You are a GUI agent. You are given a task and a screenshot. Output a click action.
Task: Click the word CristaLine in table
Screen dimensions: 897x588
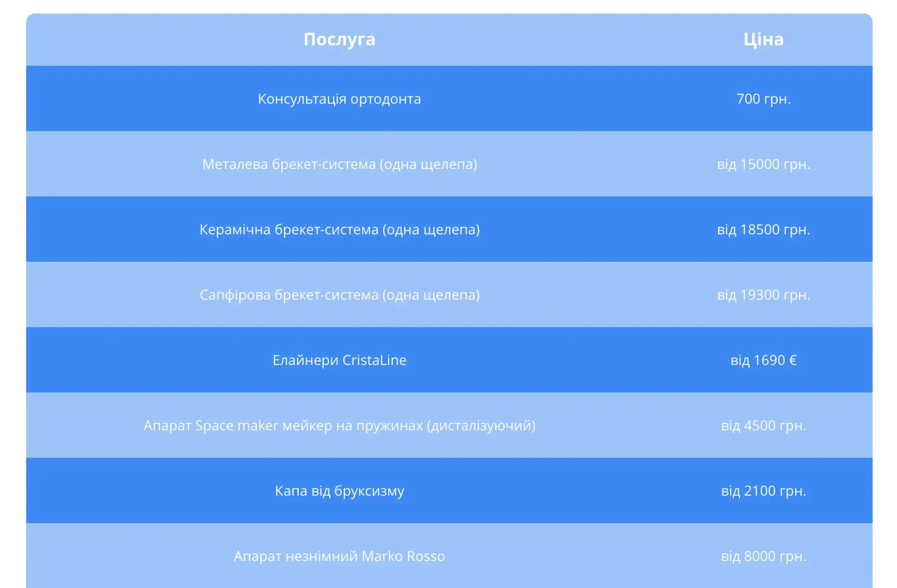[374, 360]
